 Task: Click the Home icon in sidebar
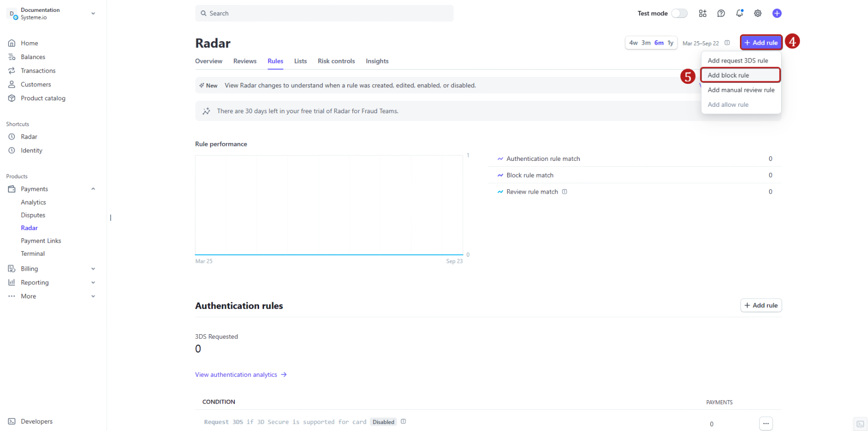tap(12, 43)
